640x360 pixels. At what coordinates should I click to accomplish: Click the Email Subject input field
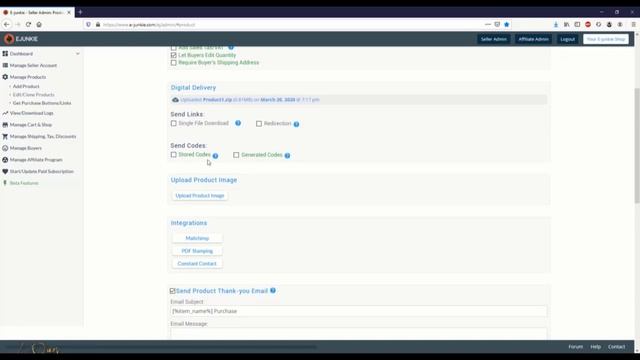pos(359,311)
